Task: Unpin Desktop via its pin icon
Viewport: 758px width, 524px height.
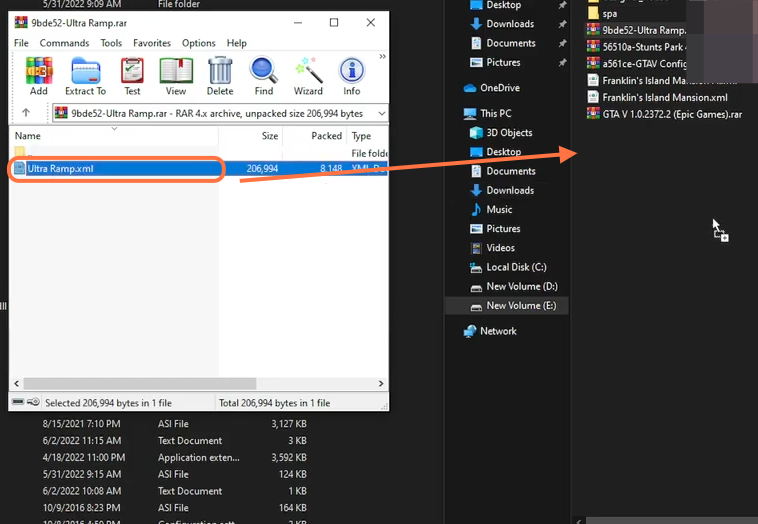Action: 562,5
